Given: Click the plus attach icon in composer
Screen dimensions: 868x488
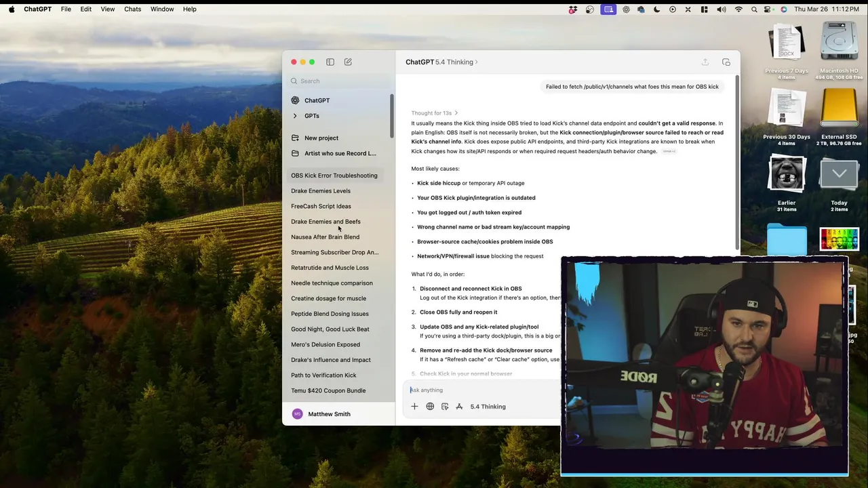Looking at the screenshot, I should click(414, 407).
